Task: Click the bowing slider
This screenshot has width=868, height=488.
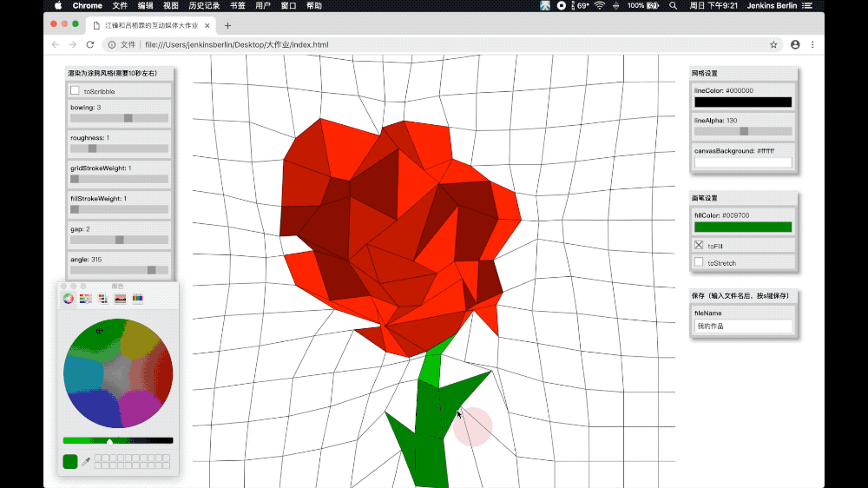Action: 119,118
